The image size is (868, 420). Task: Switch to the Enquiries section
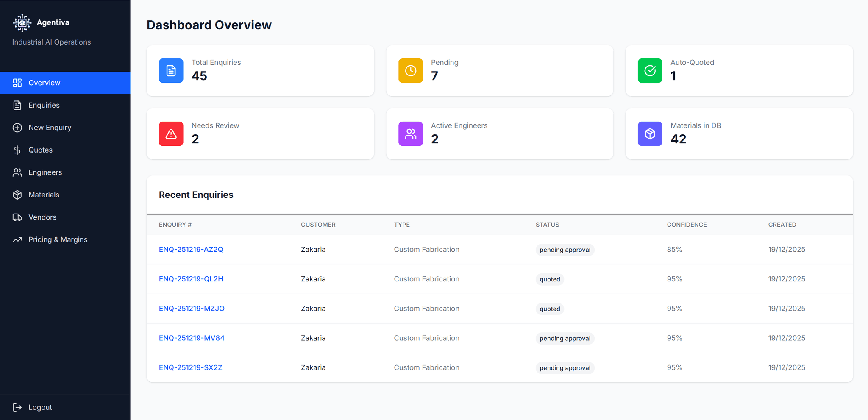coord(44,105)
